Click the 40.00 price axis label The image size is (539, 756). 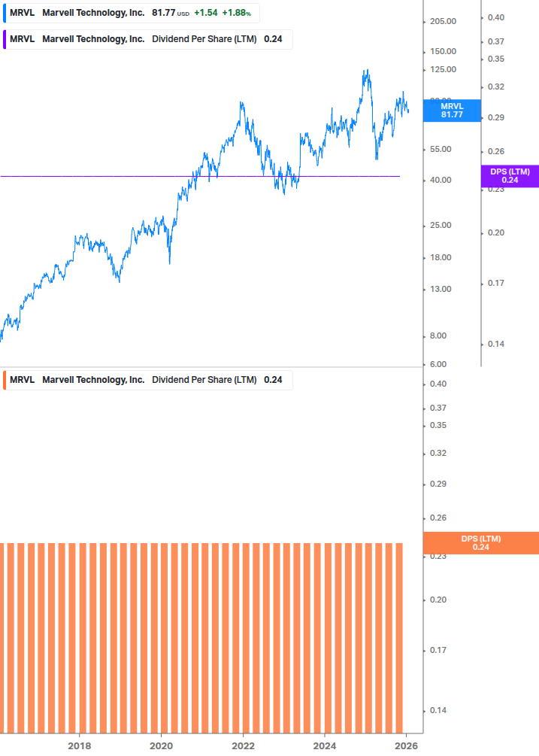point(441,181)
